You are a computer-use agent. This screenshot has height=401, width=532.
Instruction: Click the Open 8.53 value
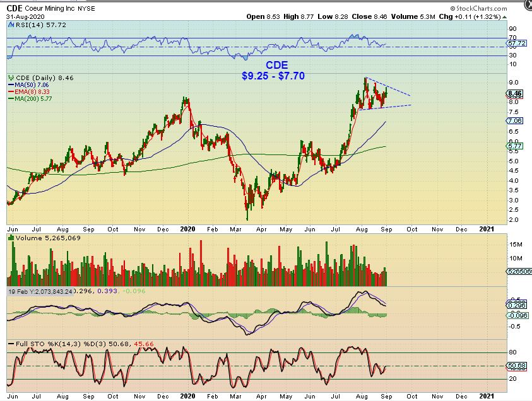263,16
